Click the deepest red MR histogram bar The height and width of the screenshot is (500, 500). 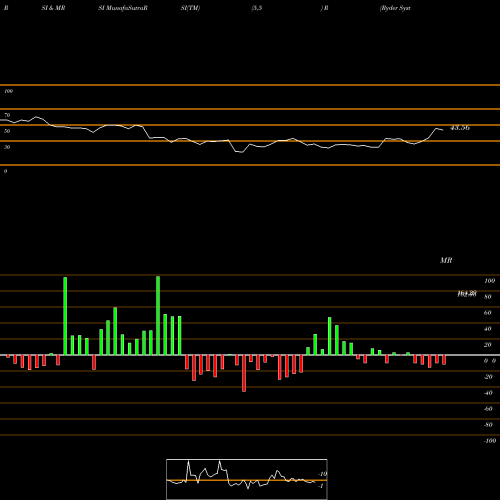pyautogui.click(x=244, y=373)
